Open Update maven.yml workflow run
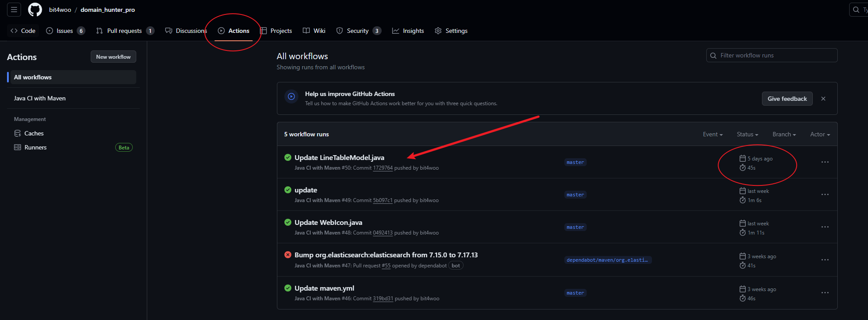Viewport: 868px width, 320px height. point(324,288)
